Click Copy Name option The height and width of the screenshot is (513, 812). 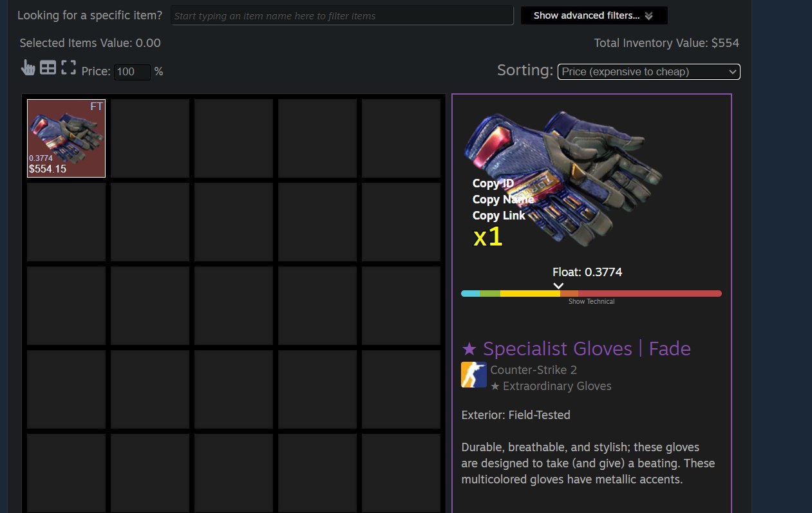pos(503,200)
